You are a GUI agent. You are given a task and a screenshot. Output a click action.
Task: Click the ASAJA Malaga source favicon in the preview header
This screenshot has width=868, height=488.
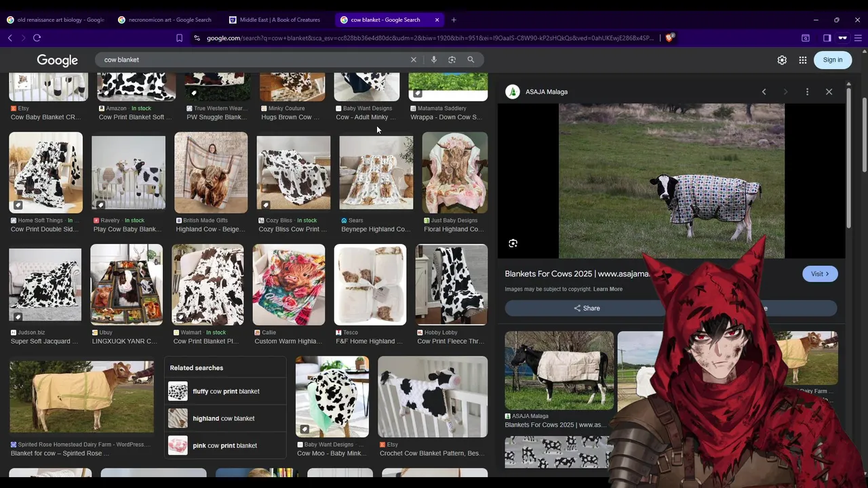[x=513, y=91]
